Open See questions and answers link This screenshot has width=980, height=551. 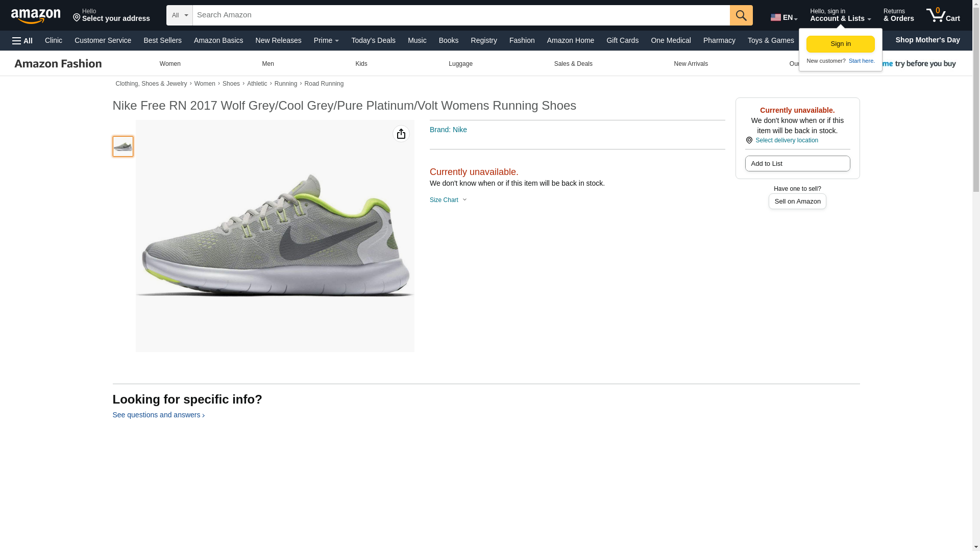point(158,415)
